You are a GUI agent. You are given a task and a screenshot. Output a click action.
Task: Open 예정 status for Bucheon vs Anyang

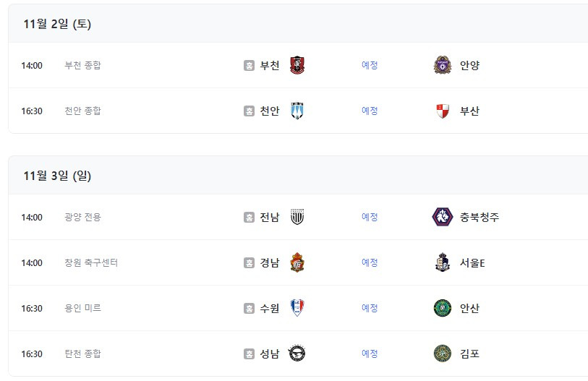click(x=370, y=65)
